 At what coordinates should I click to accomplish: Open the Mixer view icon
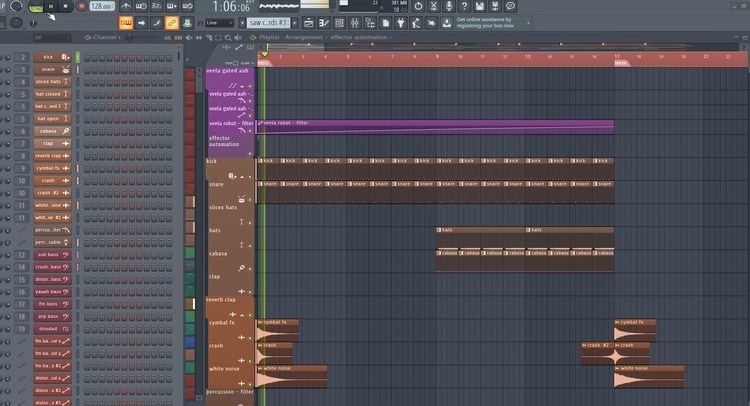[x=354, y=22]
